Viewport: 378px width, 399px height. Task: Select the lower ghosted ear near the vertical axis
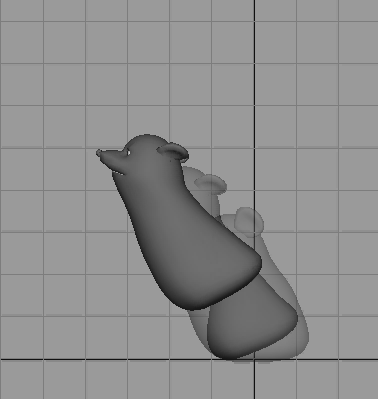pos(249,221)
